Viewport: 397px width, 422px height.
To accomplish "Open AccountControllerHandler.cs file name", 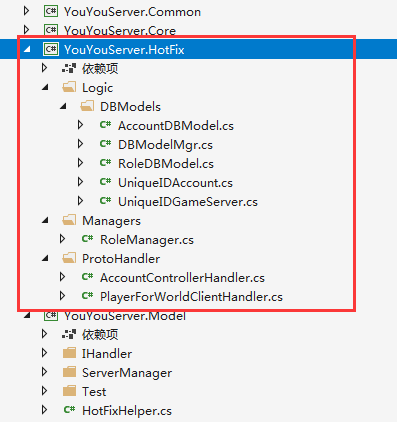I will click(x=182, y=278).
